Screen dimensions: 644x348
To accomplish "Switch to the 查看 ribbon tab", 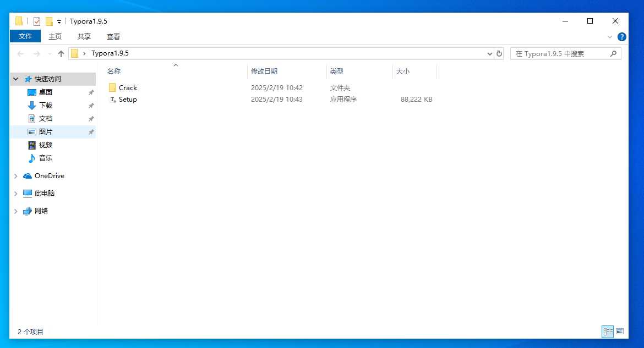I will pos(113,36).
